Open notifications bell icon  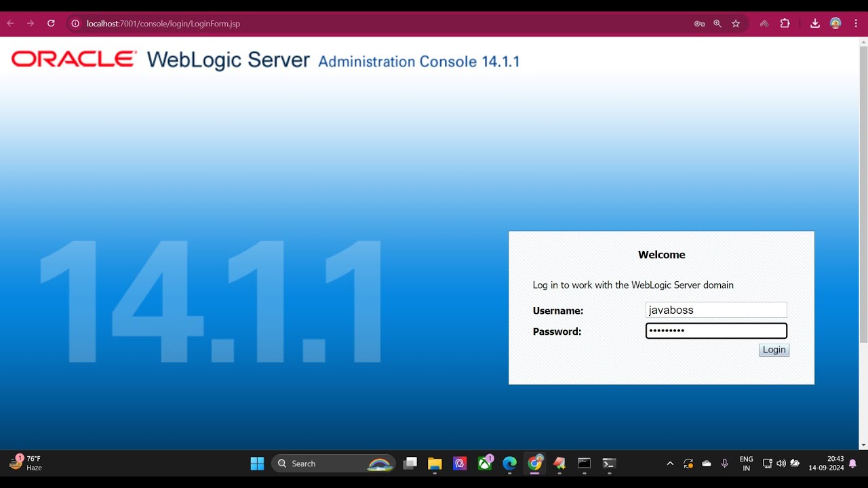point(852,464)
